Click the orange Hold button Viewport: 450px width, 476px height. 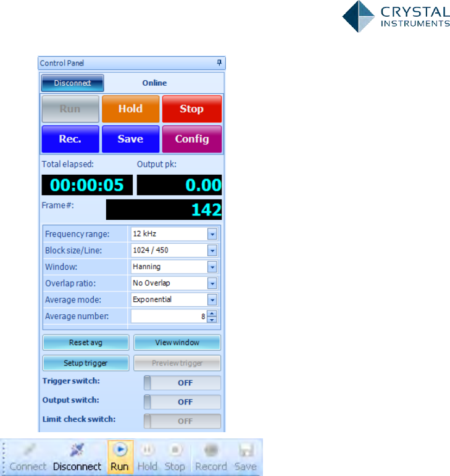pyautogui.click(x=130, y=109)
